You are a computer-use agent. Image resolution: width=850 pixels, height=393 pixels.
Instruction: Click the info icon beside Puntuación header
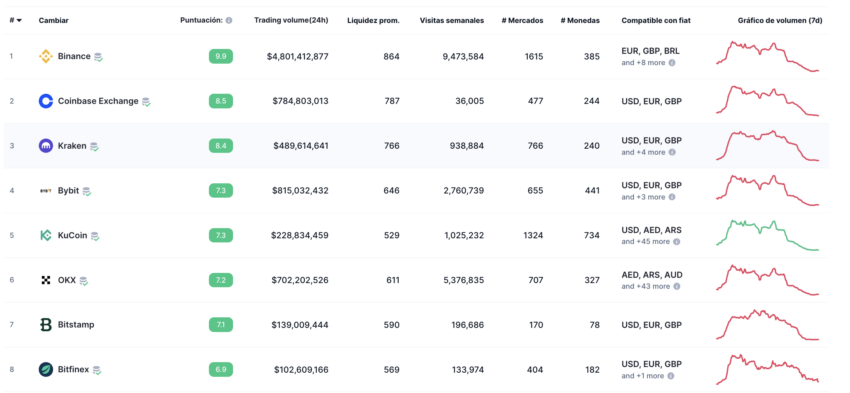coord(229,21)
